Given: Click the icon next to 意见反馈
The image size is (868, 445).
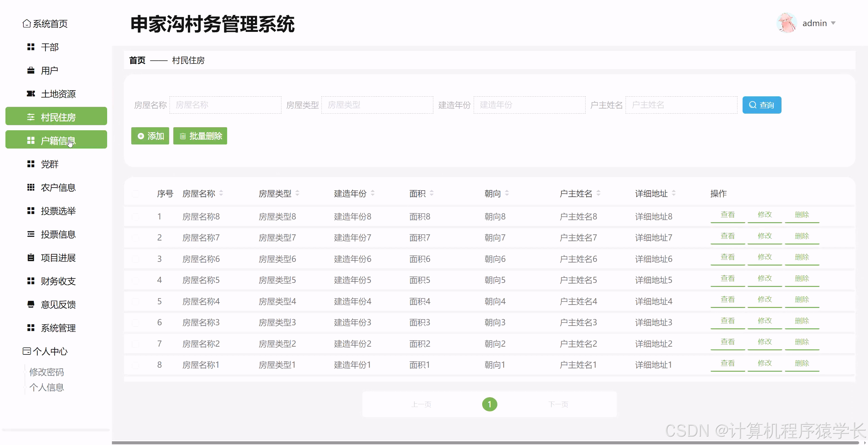Looking at the screenshot, I should (x=31, y=304).
